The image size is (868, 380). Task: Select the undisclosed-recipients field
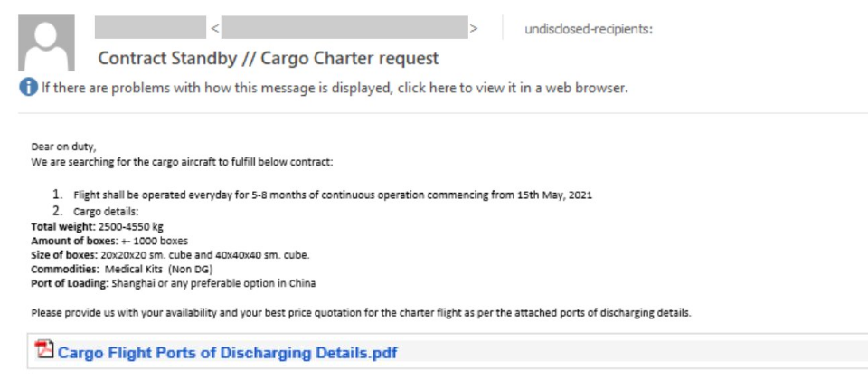point(589,29)
